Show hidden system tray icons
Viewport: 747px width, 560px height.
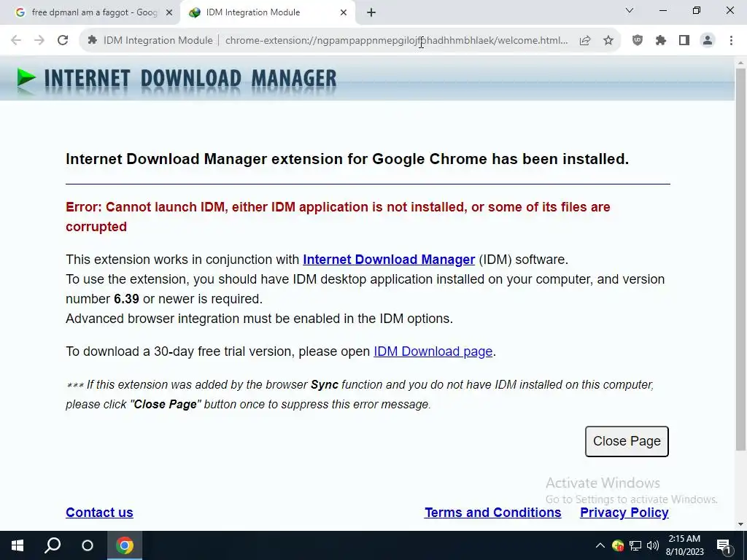click(600, 545)
